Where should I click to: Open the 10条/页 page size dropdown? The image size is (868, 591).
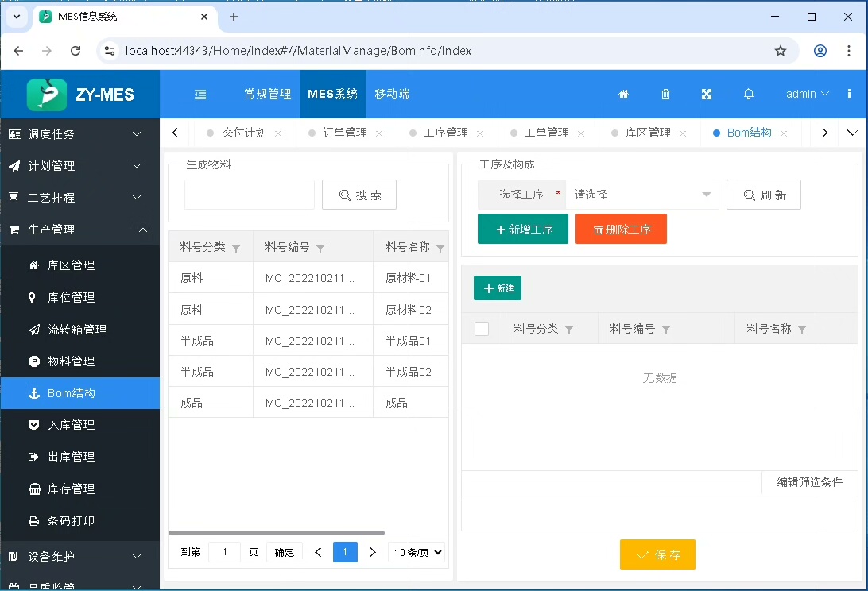point(417,552)
